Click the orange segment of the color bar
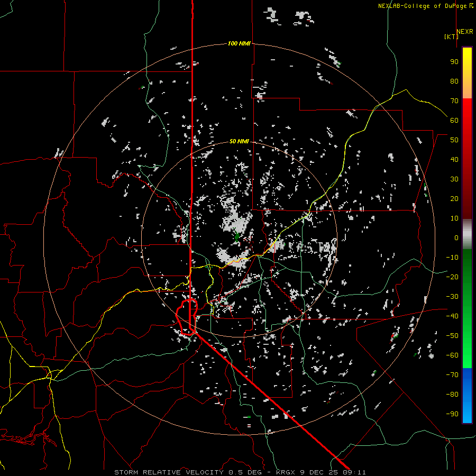Screen dimensions: 476x476 click(x=467, y=91)
